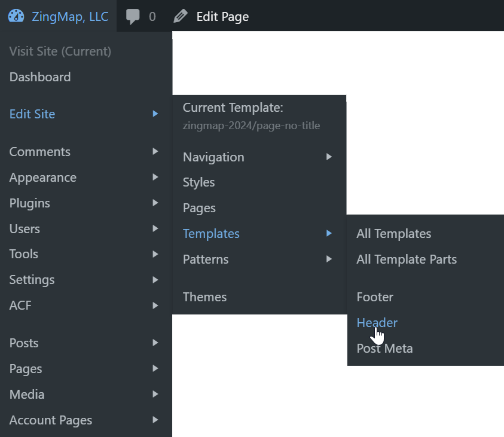Viewport: 504px width, 437px height.
Task: Open the zingmap-2024/page-no-title template link
Action: 251,126
